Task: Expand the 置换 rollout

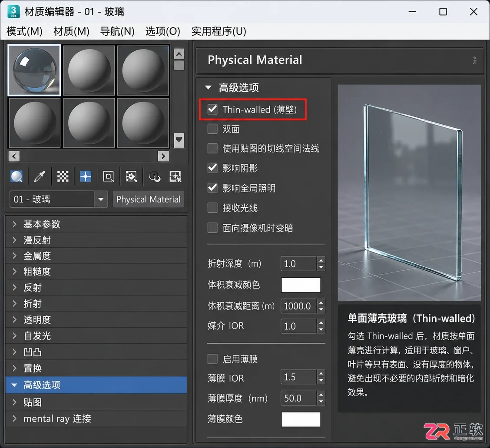Action: coord(96,368)
